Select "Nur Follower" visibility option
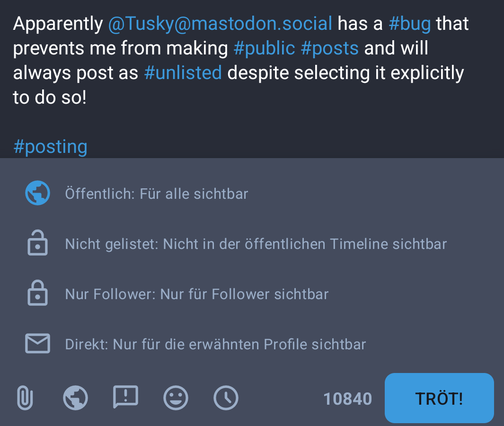This screenshot has height=426, width=504. [197, 294]
